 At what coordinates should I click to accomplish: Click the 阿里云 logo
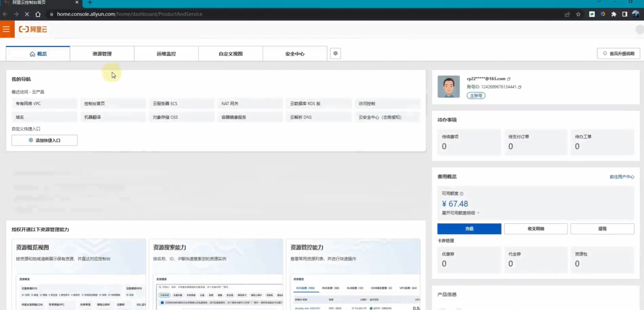pyautogui.click(x=33, y=29)
